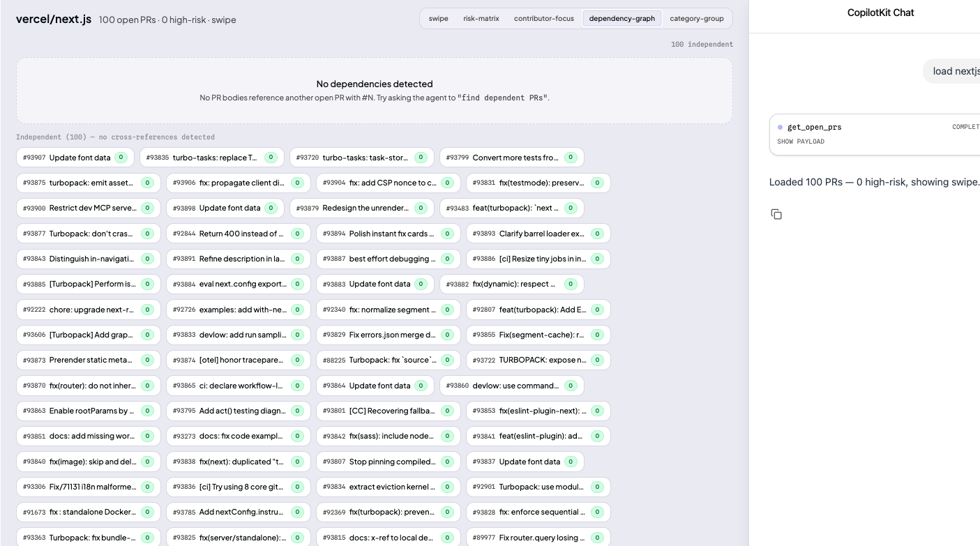Select PR #93893 Clarify barrel loader
This screenshot has width=980, height=546.
(538, 234)
